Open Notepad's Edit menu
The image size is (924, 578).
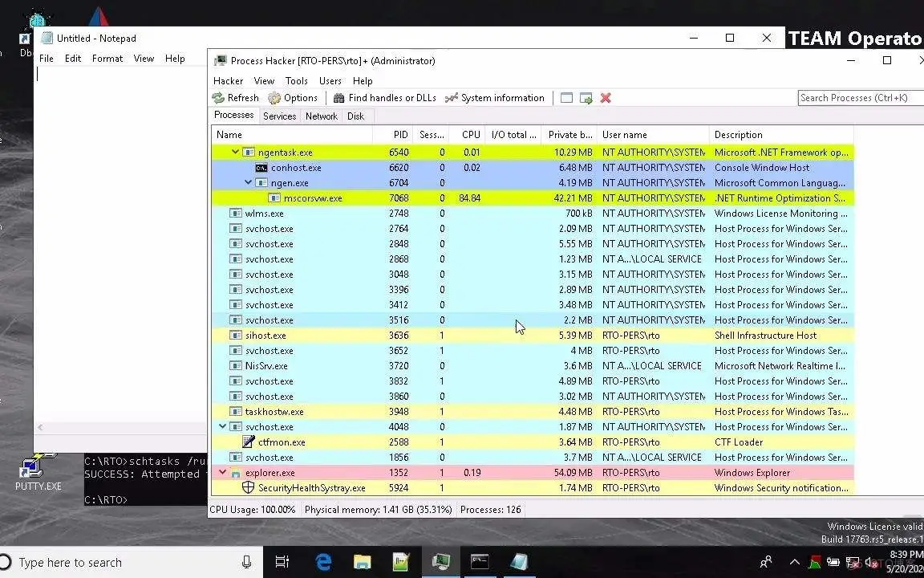72,59
